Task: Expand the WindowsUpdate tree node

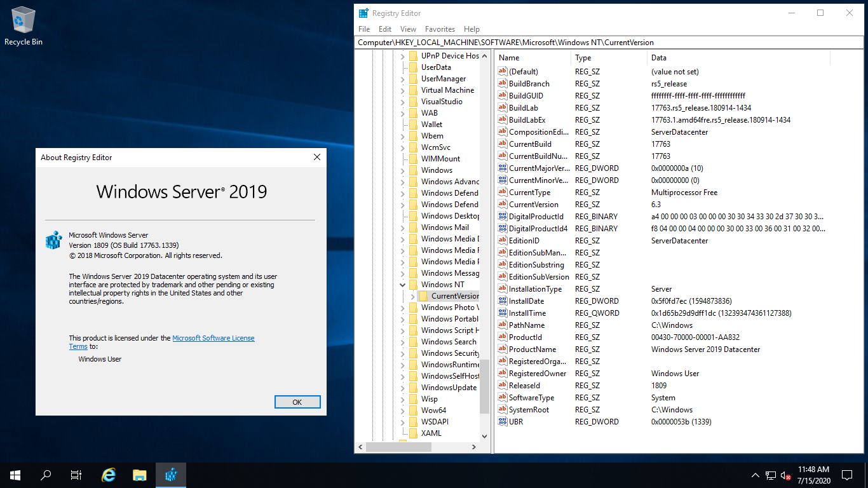Action: (402, 388)
